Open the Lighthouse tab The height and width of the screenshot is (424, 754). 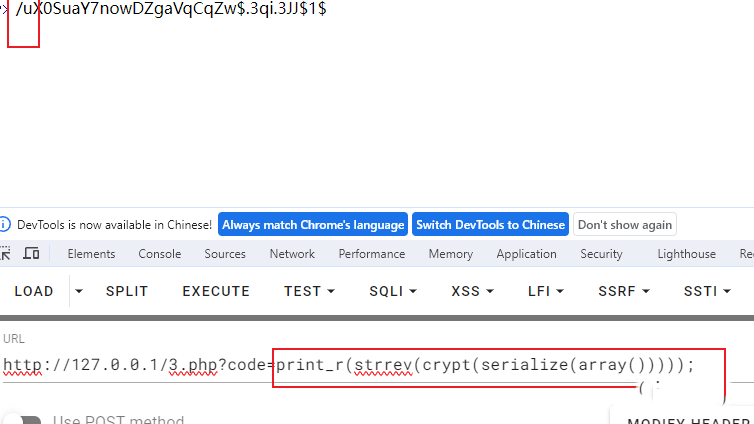coord(687,254)
